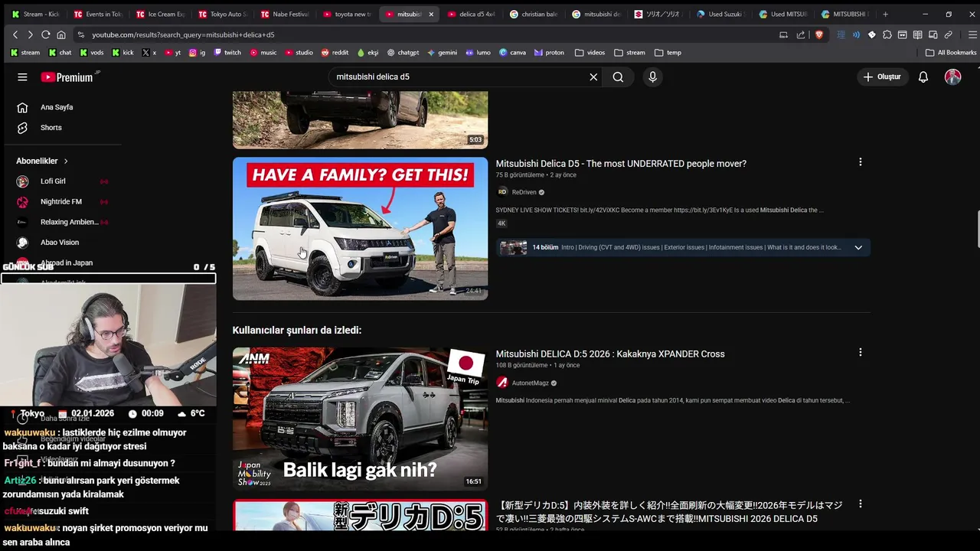Open the 5:03 duration video thumbnail
The height and width of the screenshot is (551, 980).
[x=360, y=120]
